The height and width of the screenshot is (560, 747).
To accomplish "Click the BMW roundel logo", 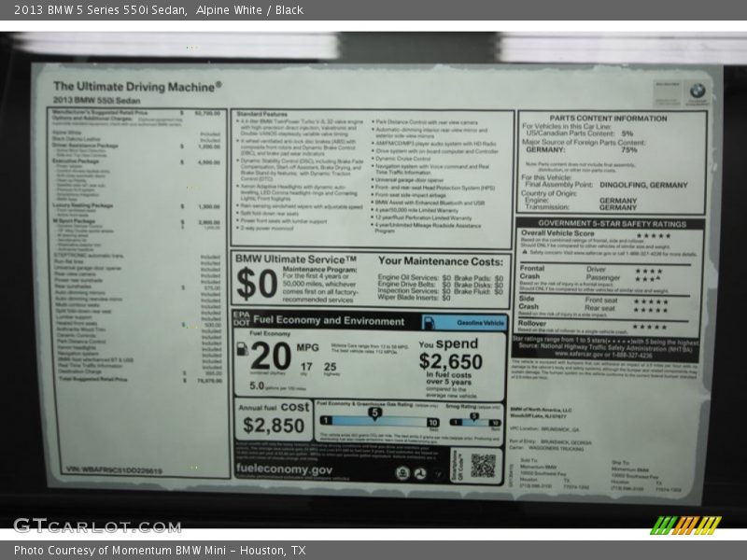I will click(697, 92).
